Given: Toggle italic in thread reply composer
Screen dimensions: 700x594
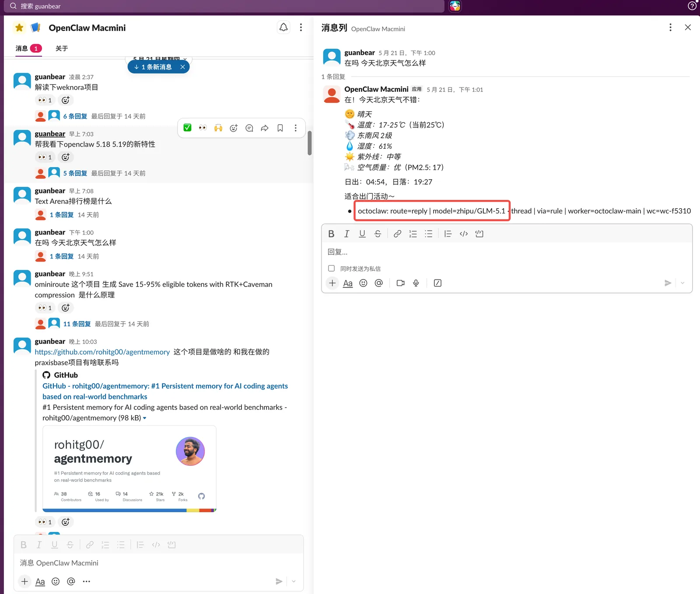Looking at the screenshot, I should [346, 234].
